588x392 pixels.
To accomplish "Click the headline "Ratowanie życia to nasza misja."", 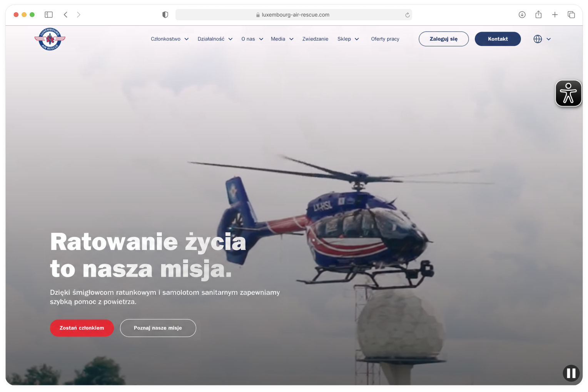I will [x=148, y=255].
